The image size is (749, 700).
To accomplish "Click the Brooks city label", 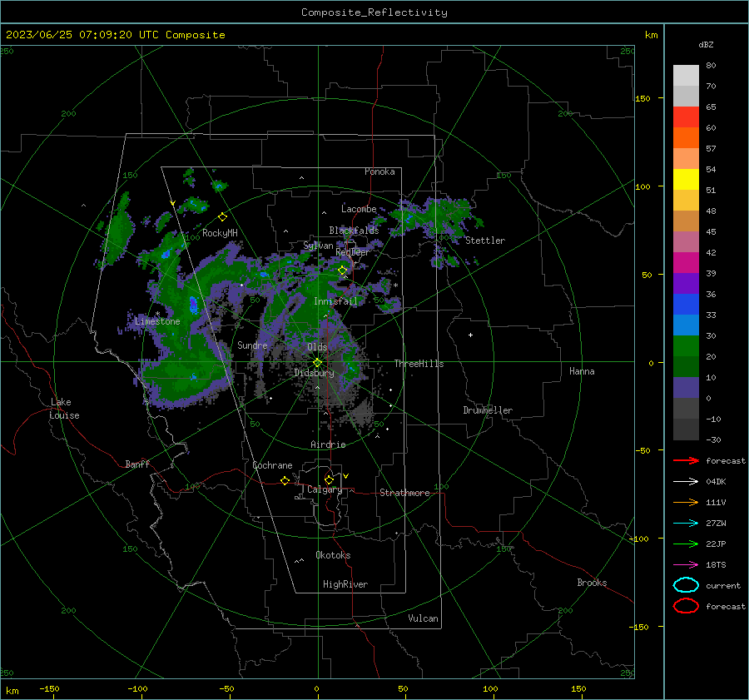I will 592,583.
